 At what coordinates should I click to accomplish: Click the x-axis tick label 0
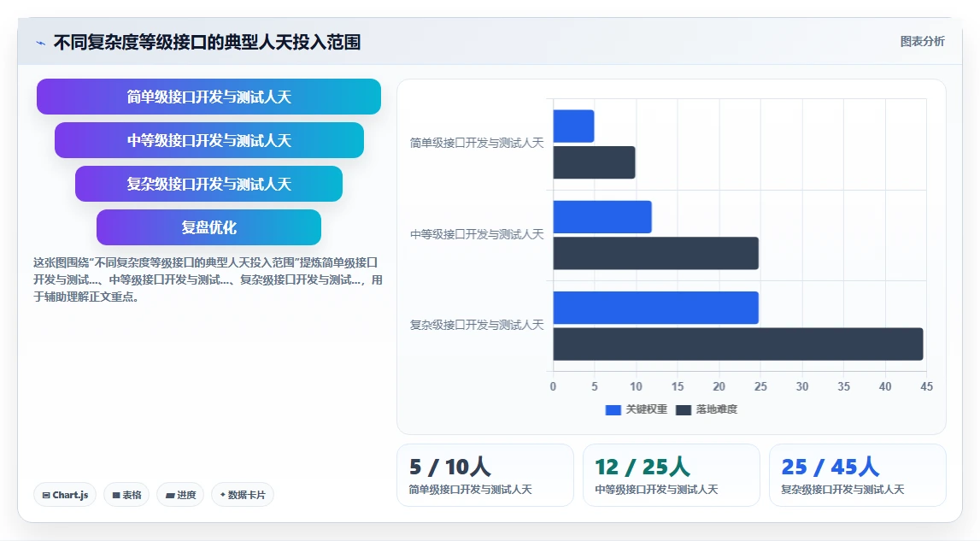point(553,386)
